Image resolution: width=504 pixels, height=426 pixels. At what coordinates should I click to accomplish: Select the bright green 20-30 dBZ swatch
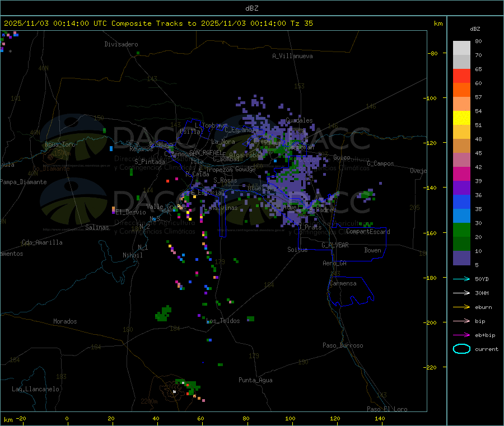tap(461, 230)
